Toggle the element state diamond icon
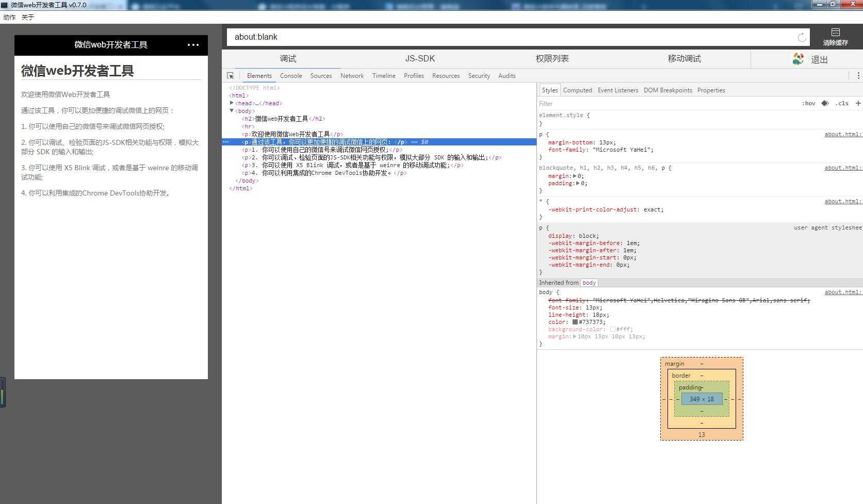 (x=825, y=103)
